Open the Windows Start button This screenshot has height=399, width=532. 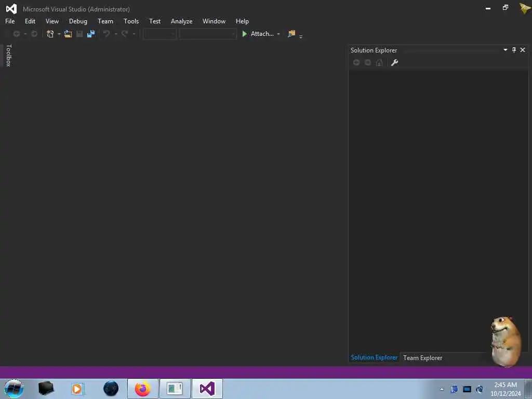pos(14,389)
